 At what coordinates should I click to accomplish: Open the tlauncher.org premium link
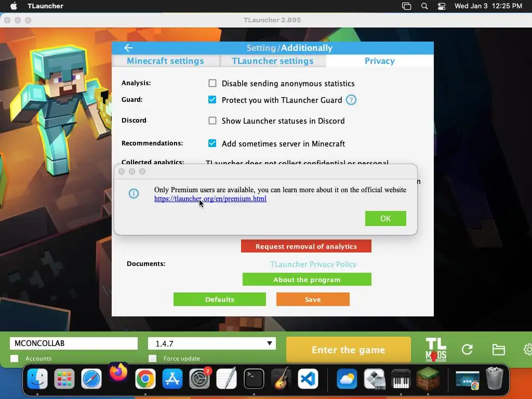(210, 199)
